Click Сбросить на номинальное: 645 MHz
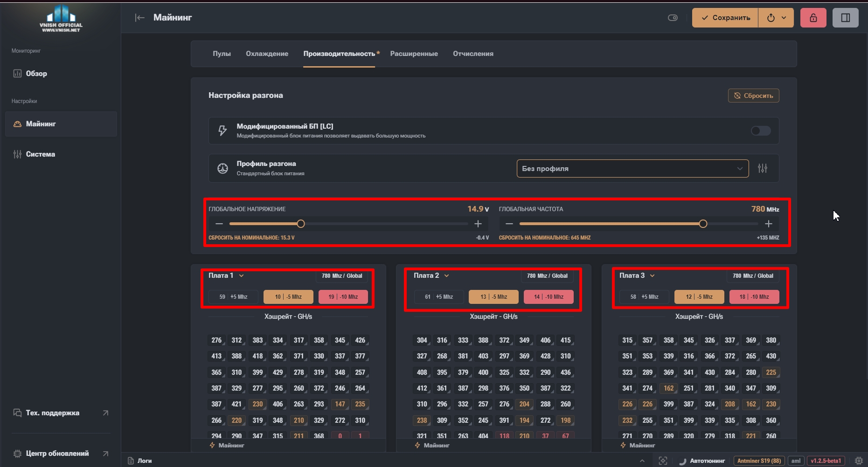This screenshot has width=868, height=467. pyautogui.click(x=545, y=238)
